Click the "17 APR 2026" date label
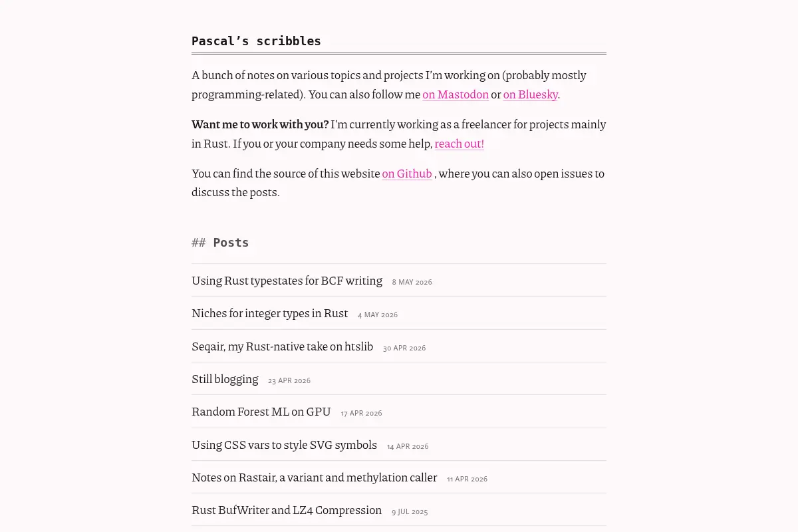Image resolution: width=798 pixels, height=532 pixels. (x=362, y=413)
